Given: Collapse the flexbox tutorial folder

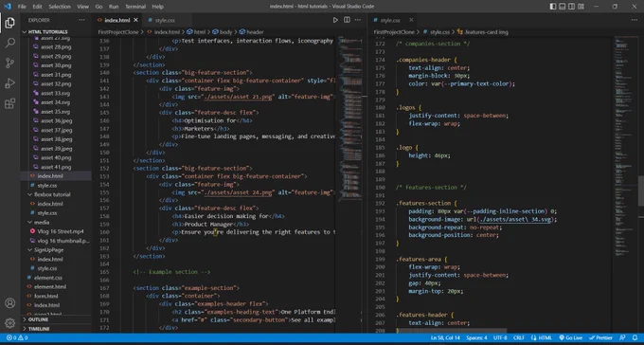Looking at the screenshot, I should [52, 194].
